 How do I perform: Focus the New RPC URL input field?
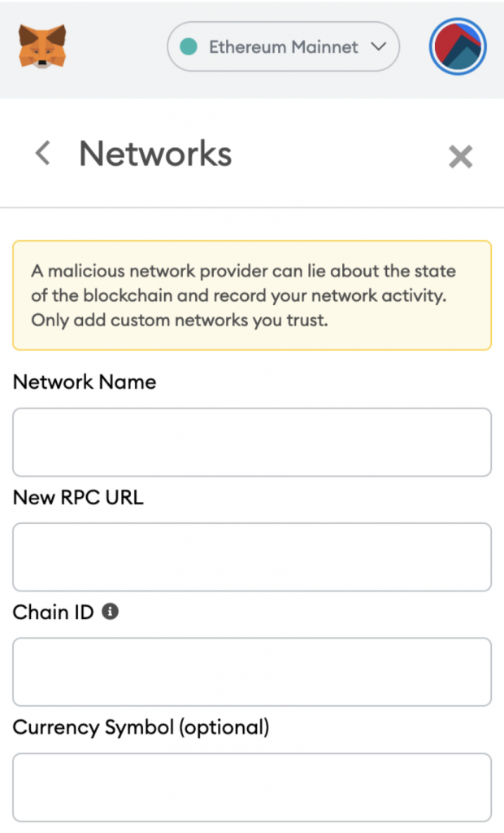(252, 556)
